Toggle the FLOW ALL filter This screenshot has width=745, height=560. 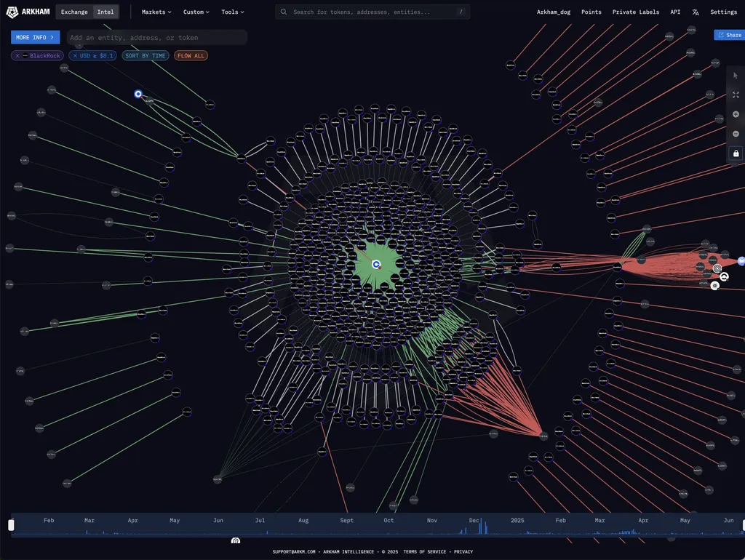(x=191, y=55)
